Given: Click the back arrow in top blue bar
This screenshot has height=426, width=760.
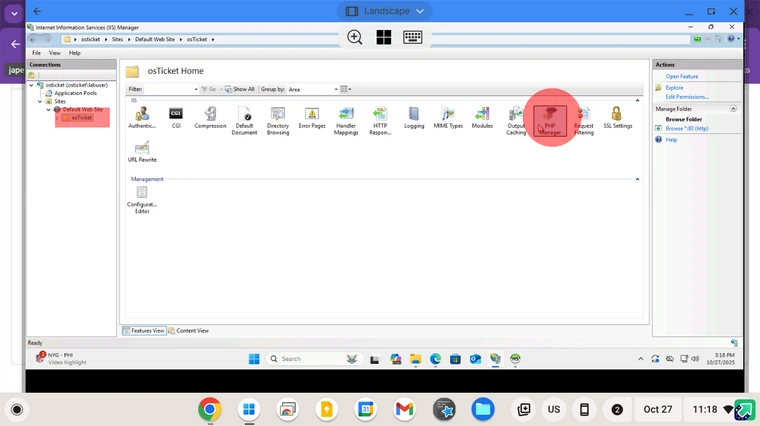Looking at the screenshot, I should click(x=37, y=11).
